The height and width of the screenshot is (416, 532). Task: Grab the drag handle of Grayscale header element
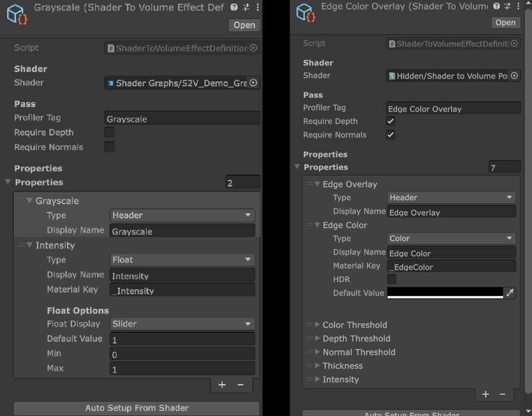[x=21, y=201]
